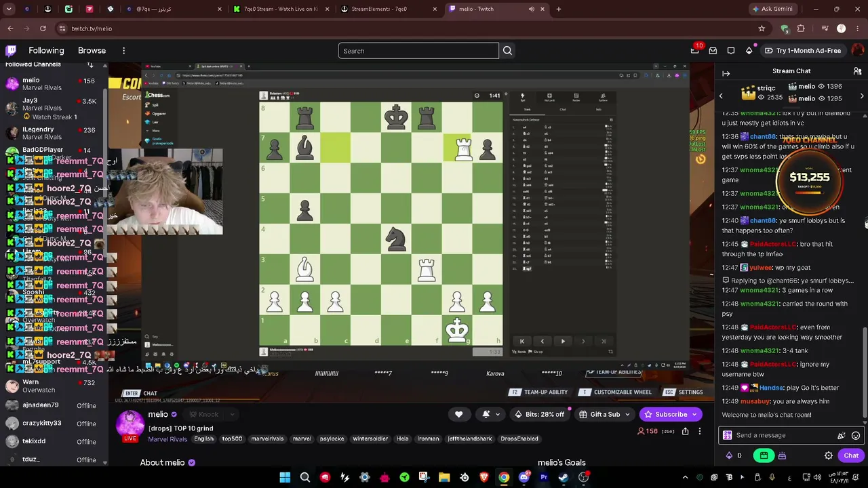868x488 pixels.
Task: Select crazykitty33 offline channel
Action: tap(53, 423)
